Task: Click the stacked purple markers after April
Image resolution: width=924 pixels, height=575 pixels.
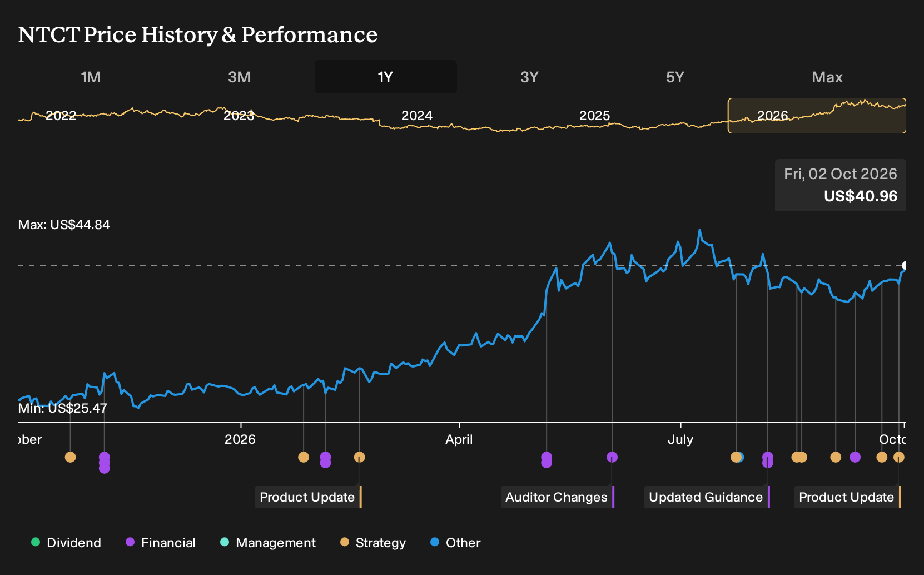Action: 547,460
